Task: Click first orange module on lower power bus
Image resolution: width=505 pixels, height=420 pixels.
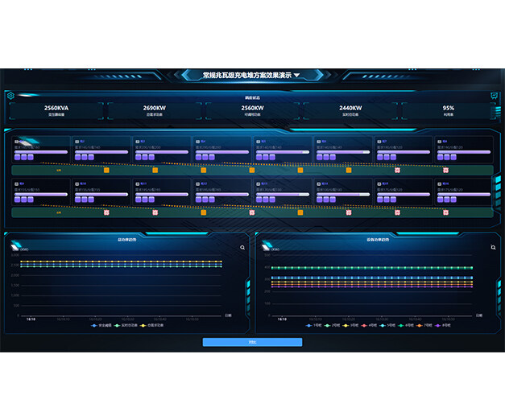Action: (x=204, y=212)
